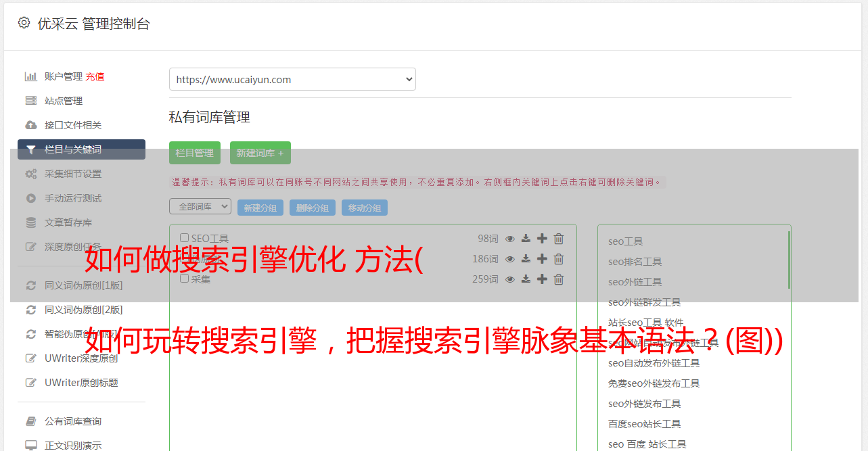
Task: Open UWriter原创标题 via its edit icon
Action: (x=31, y=383)
